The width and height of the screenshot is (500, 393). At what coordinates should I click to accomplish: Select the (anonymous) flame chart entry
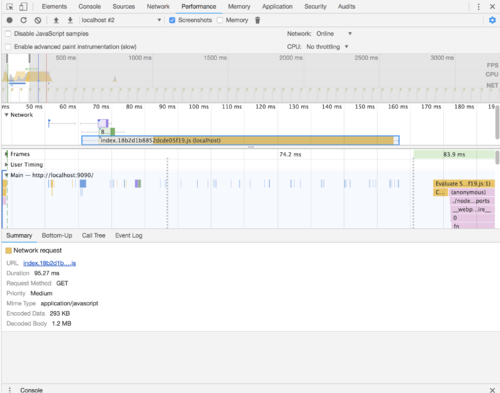(472, 192)
